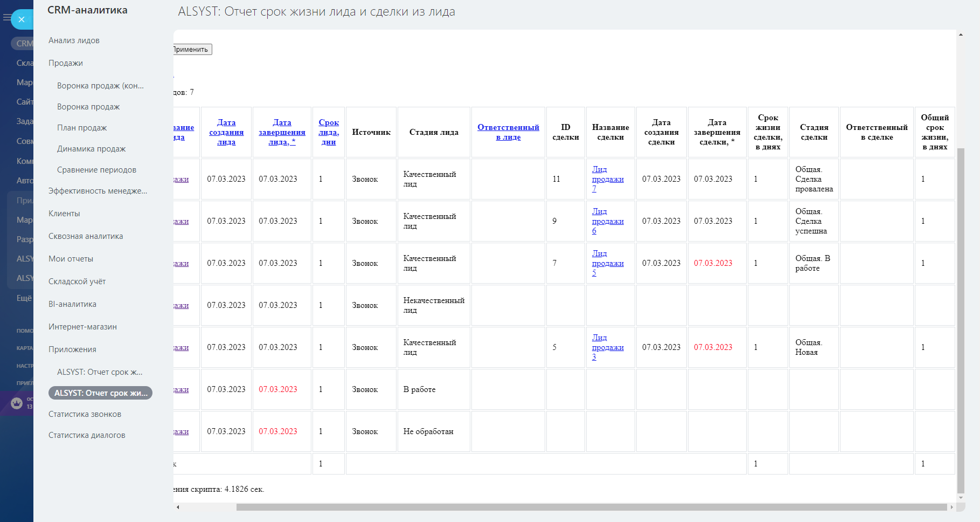Click the horizontal scrollbar thumb
This screenshot has height=522, width=980.
pyautogui.click(x=591, y=507)
